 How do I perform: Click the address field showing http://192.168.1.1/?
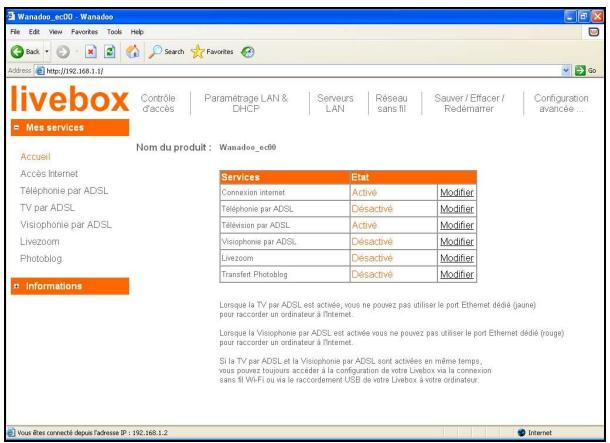click(x=298, y=71)
